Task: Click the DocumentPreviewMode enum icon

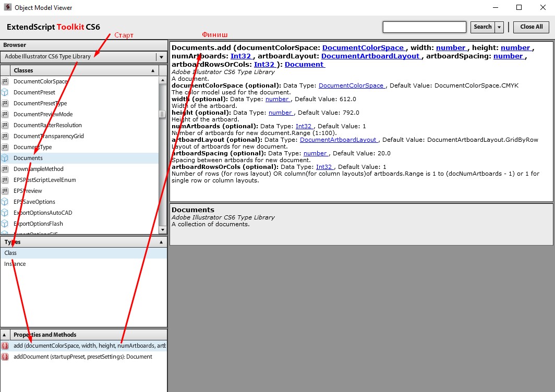Action: coord(5,114)
